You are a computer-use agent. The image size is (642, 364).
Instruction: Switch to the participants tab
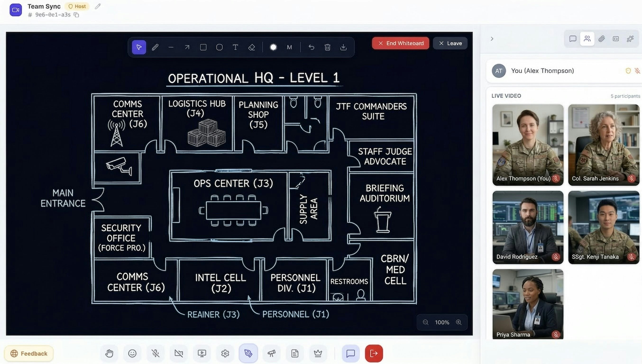[x=587, y=39]
